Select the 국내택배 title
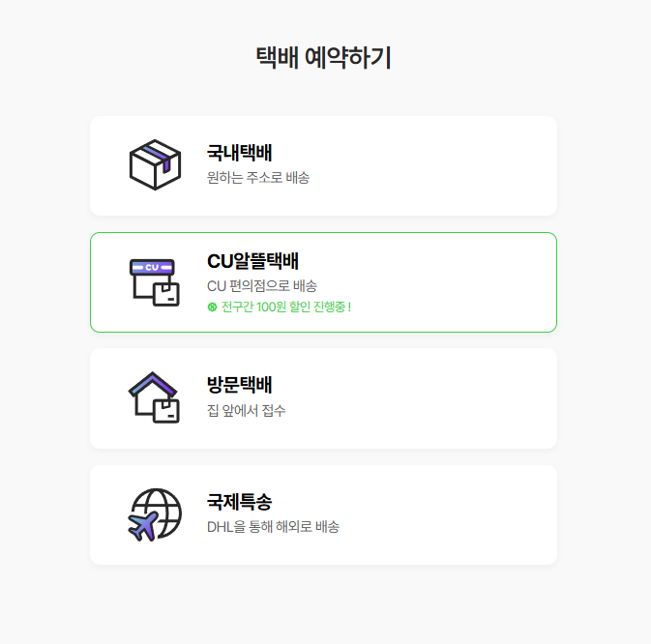Image resolution: width=651 pixels, height=644 pixels. pyautogui.click(x=240, y=153)
